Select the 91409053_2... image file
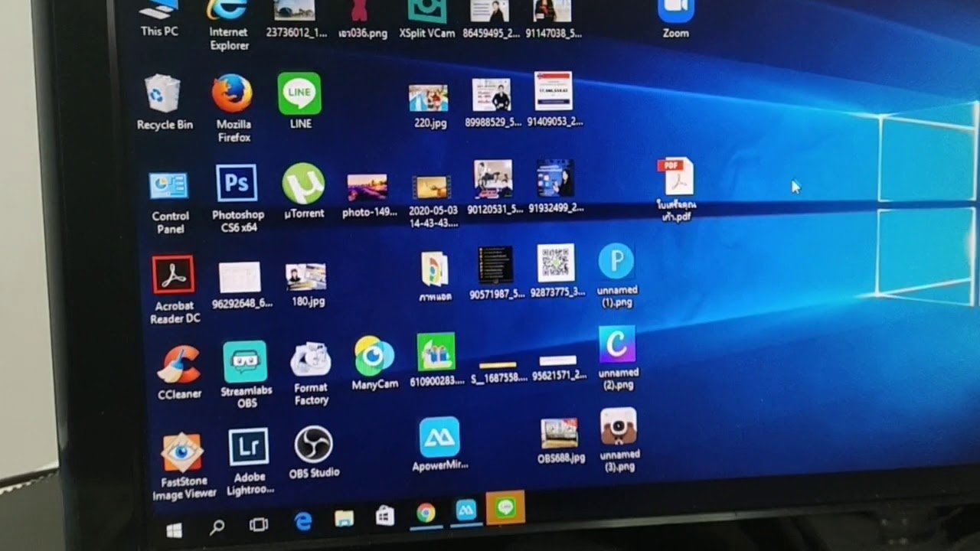This screenshot has height=551, width=980. (x=554, y=99)
